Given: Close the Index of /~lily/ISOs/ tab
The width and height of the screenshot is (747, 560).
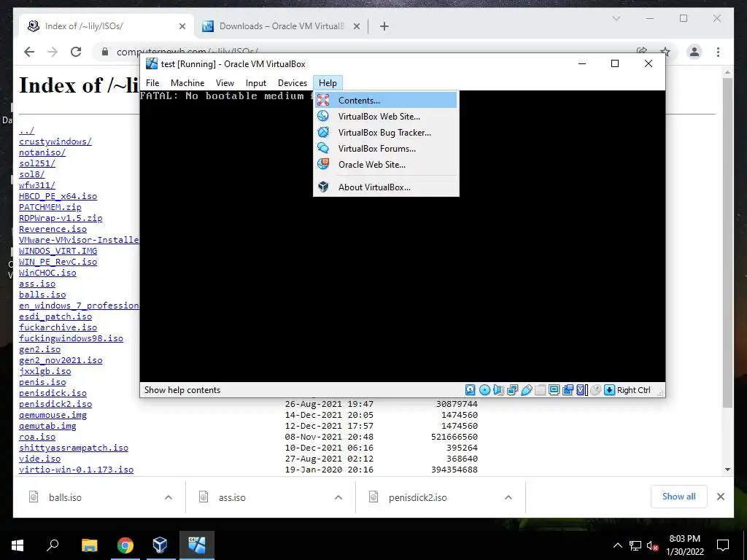Looking at the screenshot, I should pos(182,26).
